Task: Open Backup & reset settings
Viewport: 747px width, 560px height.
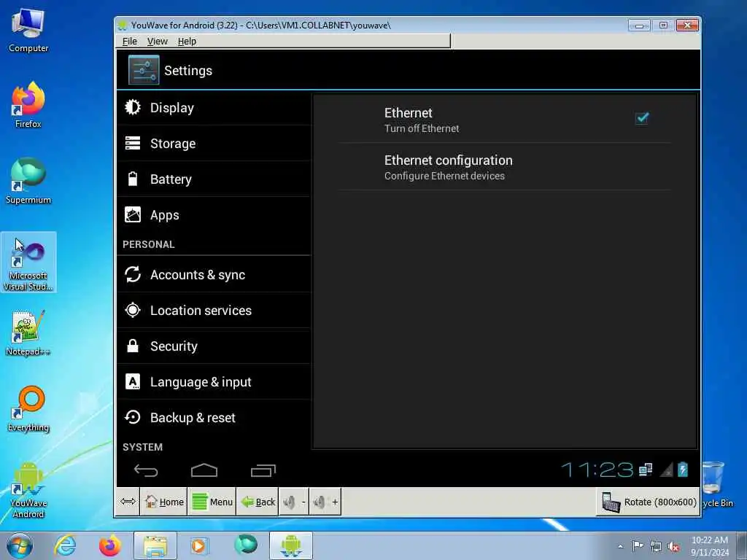Action: (x=214, y=418)
